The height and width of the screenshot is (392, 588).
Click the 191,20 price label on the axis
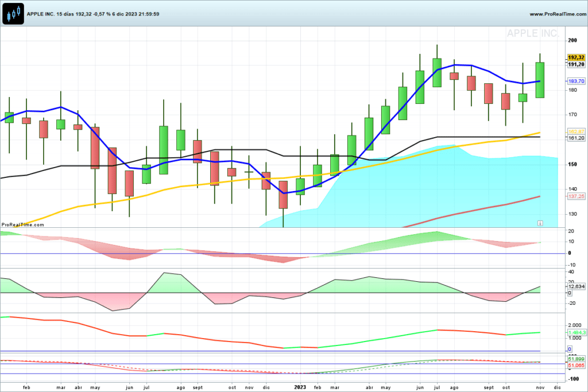coord(576,64)
